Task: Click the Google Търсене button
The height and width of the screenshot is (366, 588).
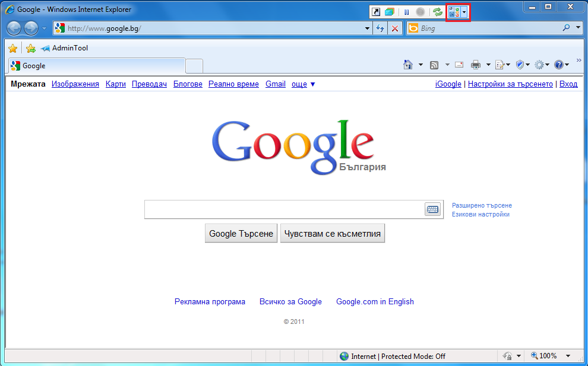Action: (241, 233)
